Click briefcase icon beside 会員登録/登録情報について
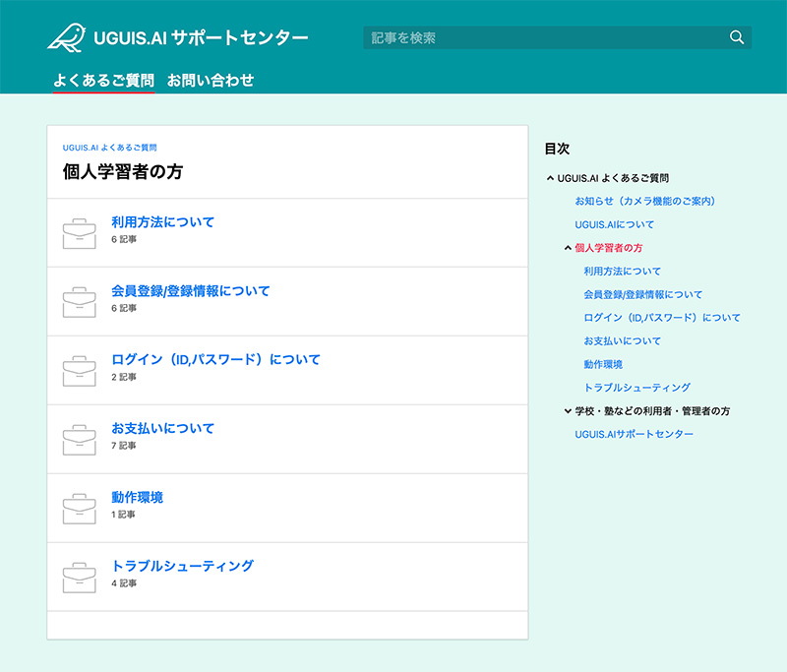Image resolution: width=787 pixels, height=672 pixels. (79, 301)
